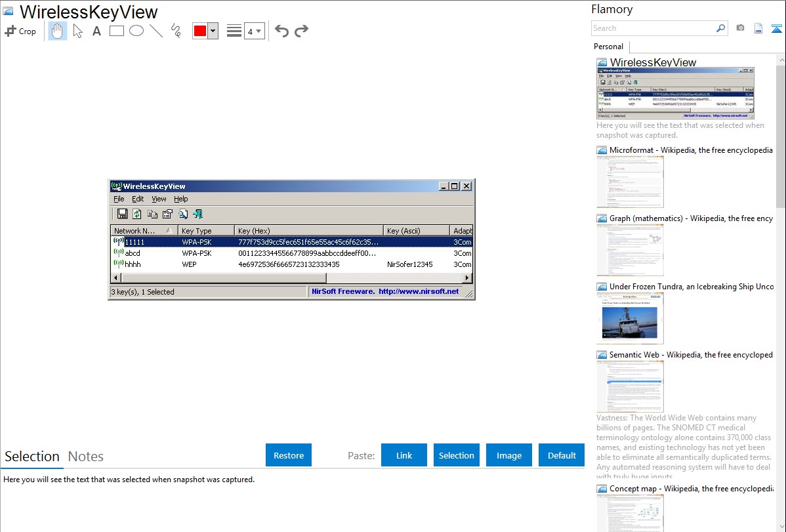The image size is (786, 532).
Task: Select the freehand scribble tool
Action: pos(176,31)
